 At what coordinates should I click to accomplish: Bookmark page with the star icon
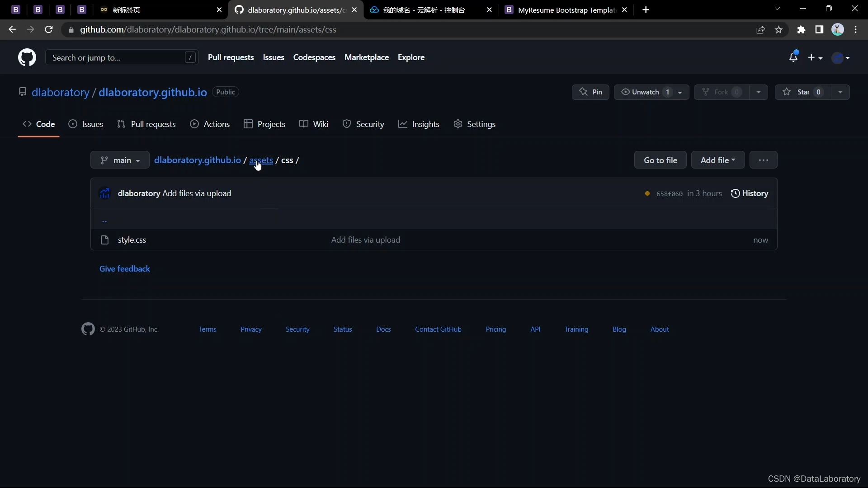click(778, 30)
